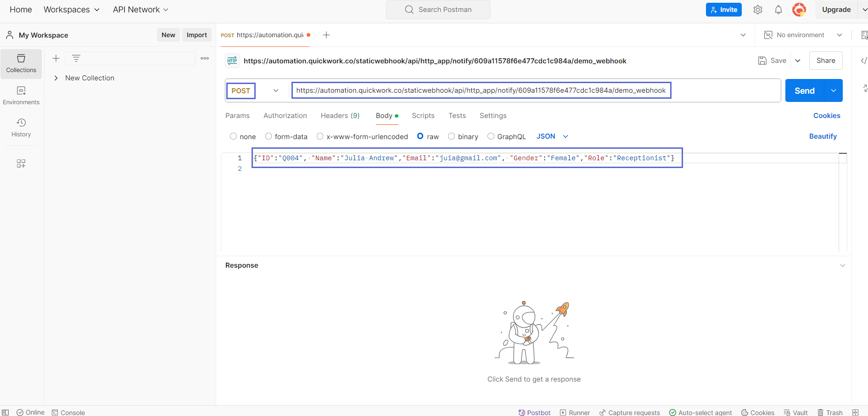Viewport: 868px width, 416px height.
Task: Select the GraphQL body type
Action: tap(491, 136)
